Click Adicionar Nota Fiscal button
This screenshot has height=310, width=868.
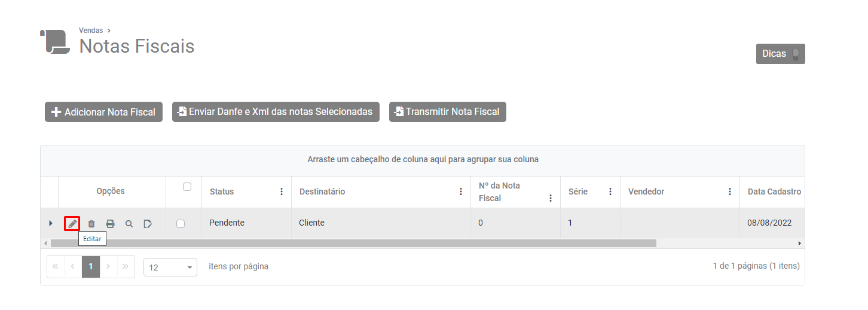pos(103,112)
